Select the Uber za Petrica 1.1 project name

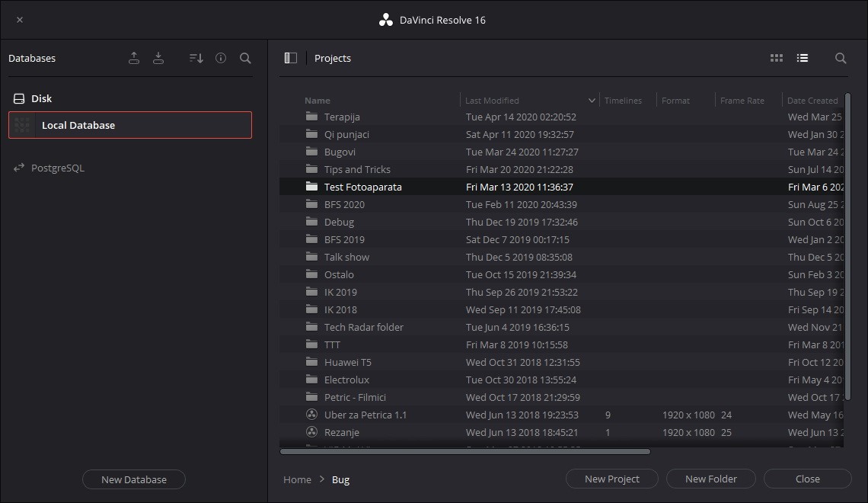[x=365, y=415]
